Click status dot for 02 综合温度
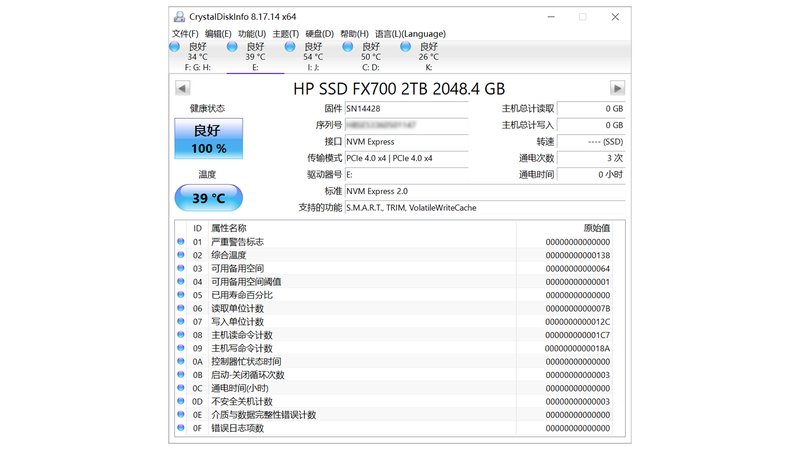800x450 pixels. coord(181,255)
